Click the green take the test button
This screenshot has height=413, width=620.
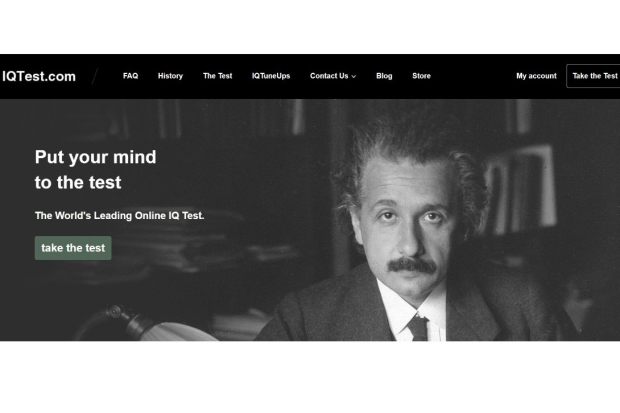[x=73, y=248]
